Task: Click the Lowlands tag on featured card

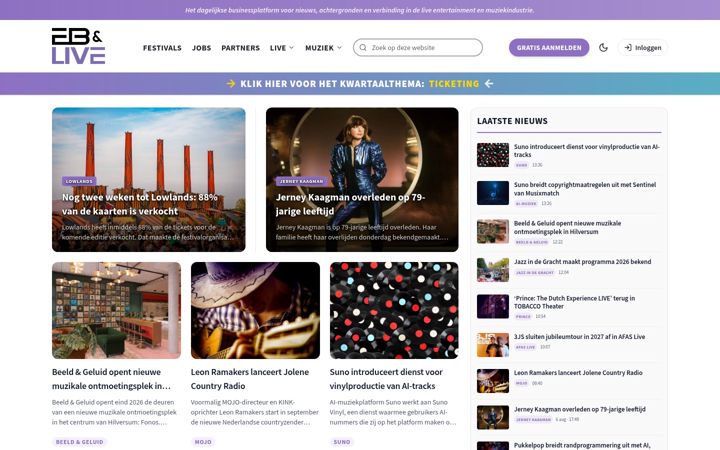Action: [79, 181]
